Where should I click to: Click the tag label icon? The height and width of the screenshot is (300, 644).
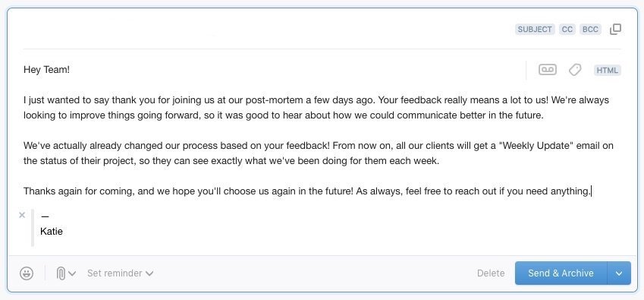[575, 70]
